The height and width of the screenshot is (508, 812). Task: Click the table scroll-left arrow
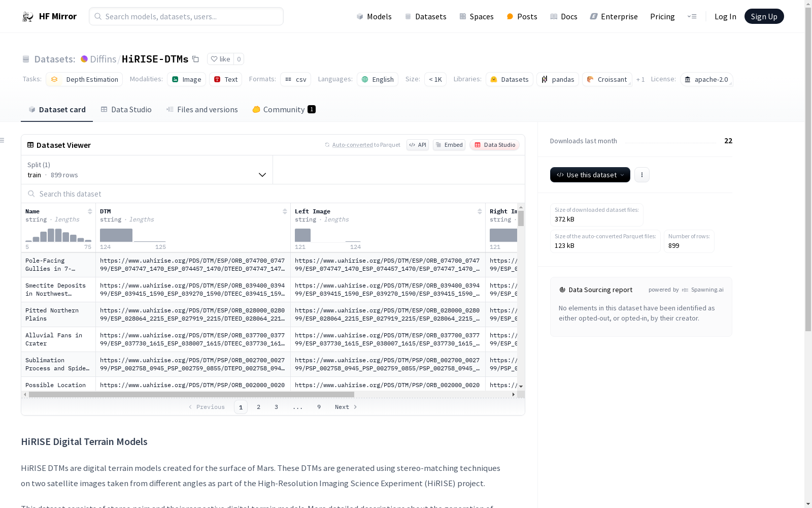click(25, 394)
